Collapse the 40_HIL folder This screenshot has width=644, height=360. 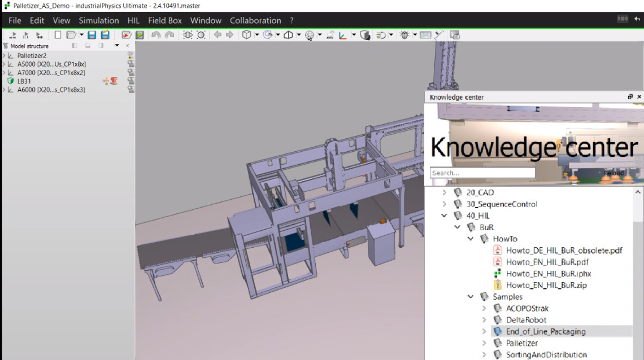[x=444, y=216]
